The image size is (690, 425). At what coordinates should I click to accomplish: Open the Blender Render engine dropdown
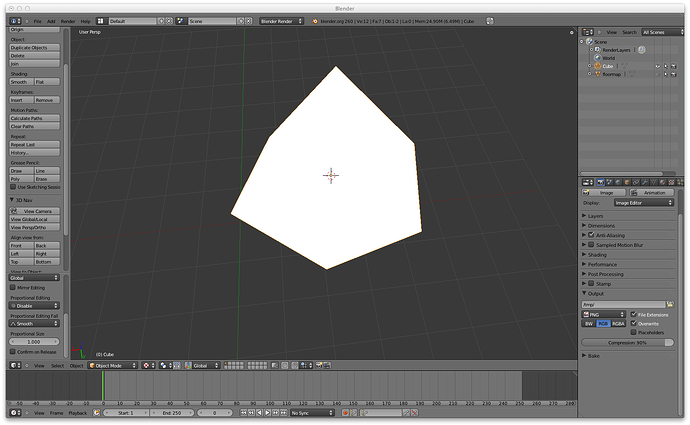tap(281, 21)
